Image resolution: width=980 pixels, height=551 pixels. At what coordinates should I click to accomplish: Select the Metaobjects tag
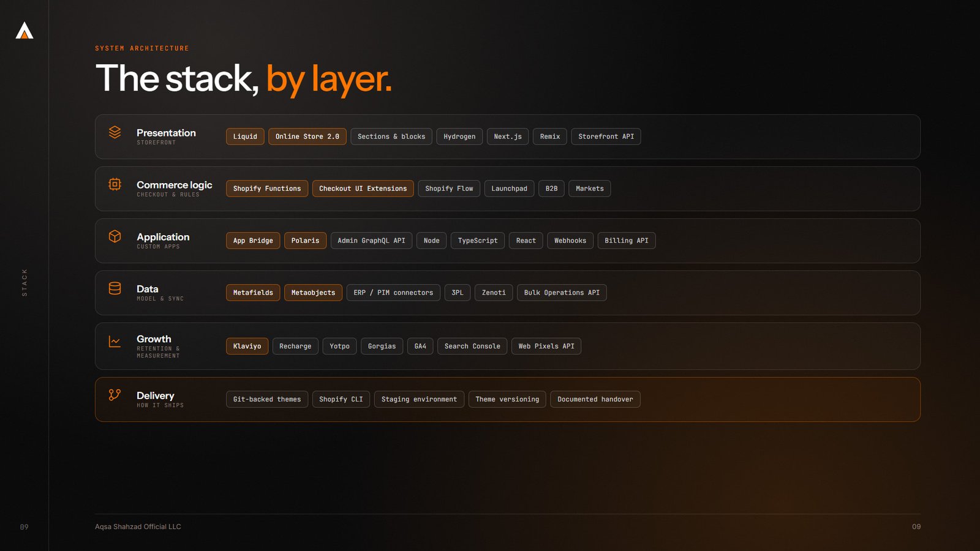[x=314, y=293]
